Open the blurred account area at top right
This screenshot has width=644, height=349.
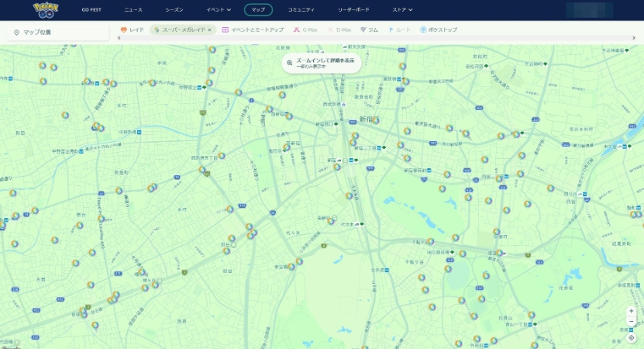pos(589,10)
